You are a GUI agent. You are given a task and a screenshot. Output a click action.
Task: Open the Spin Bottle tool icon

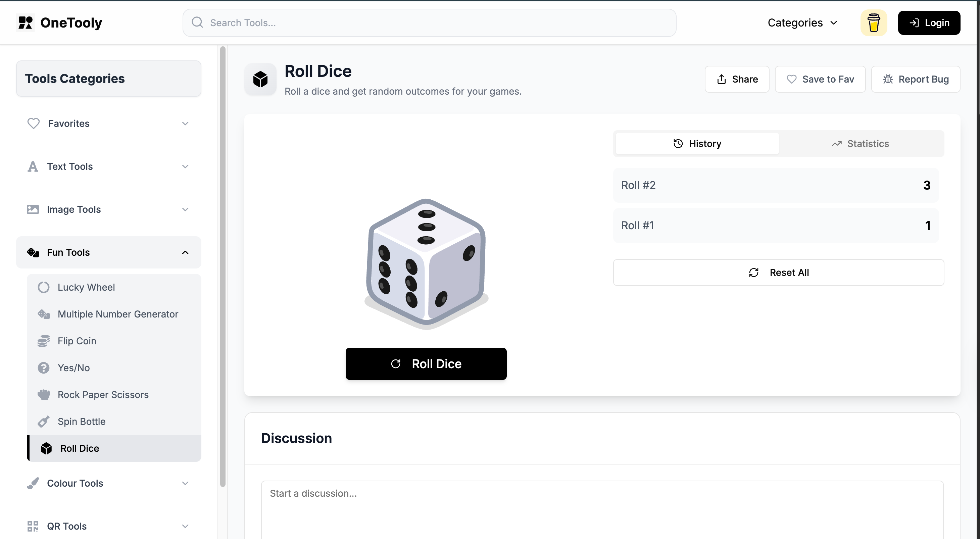click(x=44, y=422)
